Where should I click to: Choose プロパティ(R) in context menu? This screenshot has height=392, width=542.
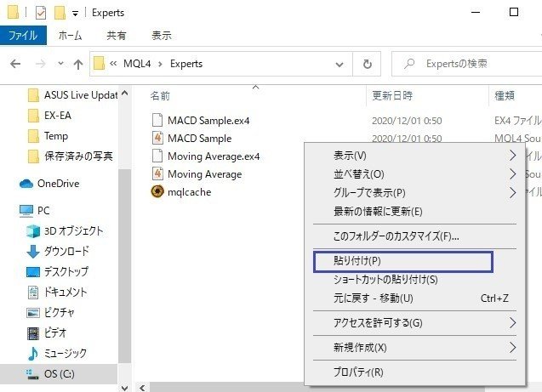click(x=415, y=372)
